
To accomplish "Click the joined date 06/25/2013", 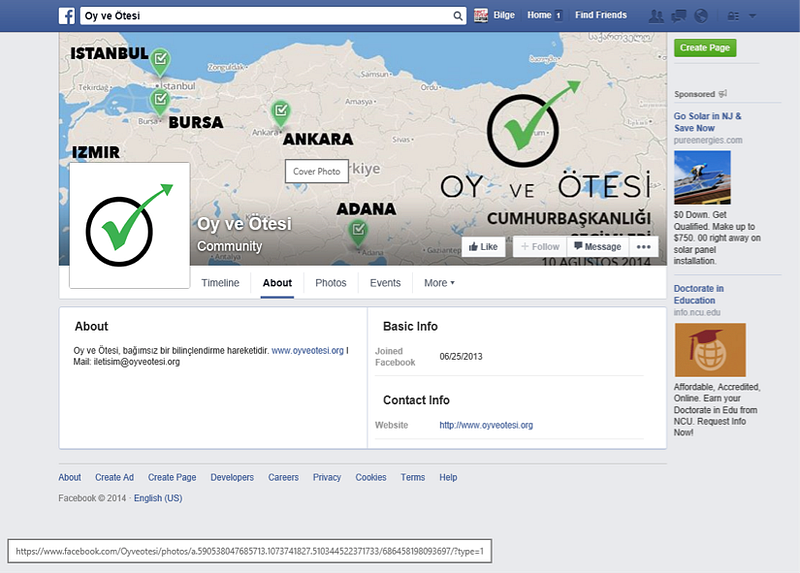I will coord(461,357).
